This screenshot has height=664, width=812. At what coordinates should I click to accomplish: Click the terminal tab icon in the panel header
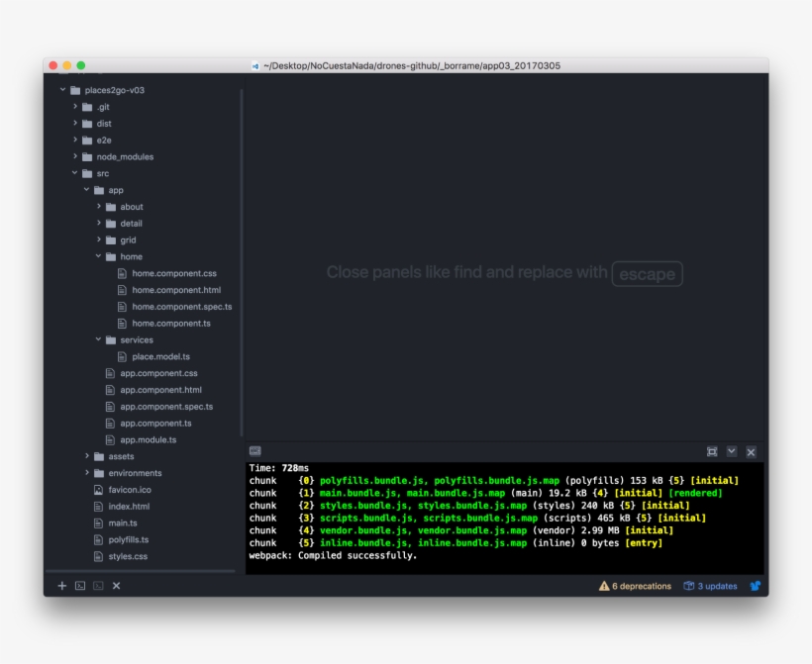(x=255, y=451)
